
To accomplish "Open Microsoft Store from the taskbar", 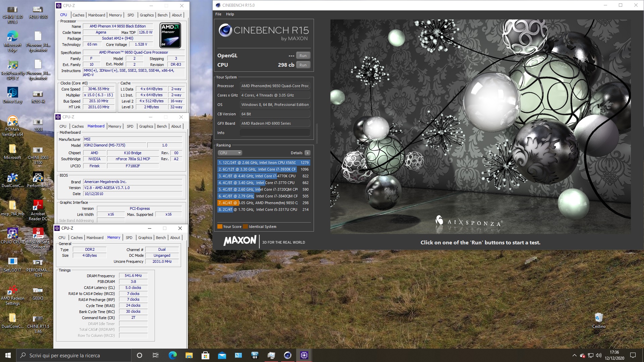I will [x=205, y=355].
